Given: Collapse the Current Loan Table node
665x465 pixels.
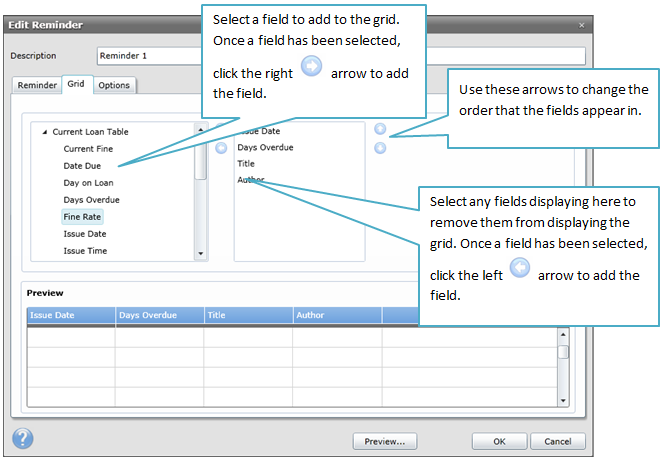Looking at the screenshot, I should pos(45,132).
